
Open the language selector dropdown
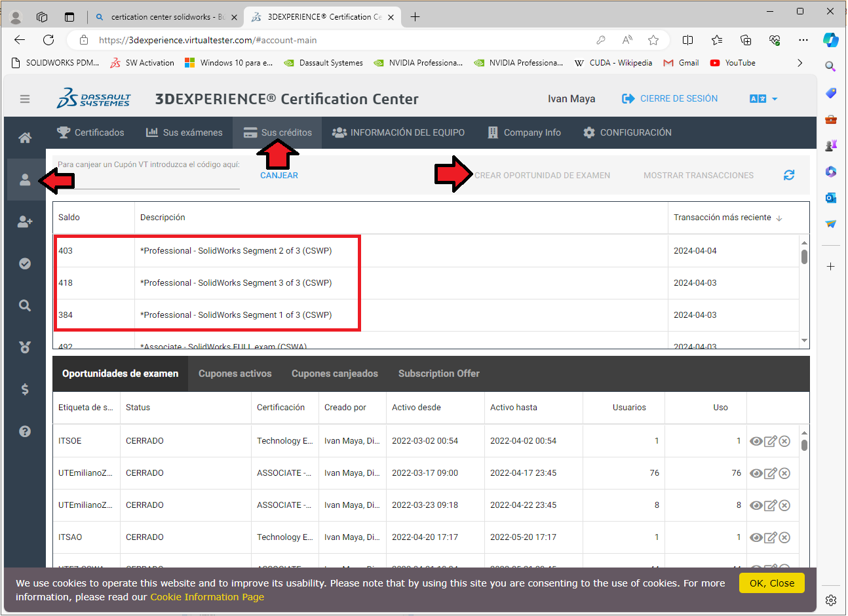(763, 99)
